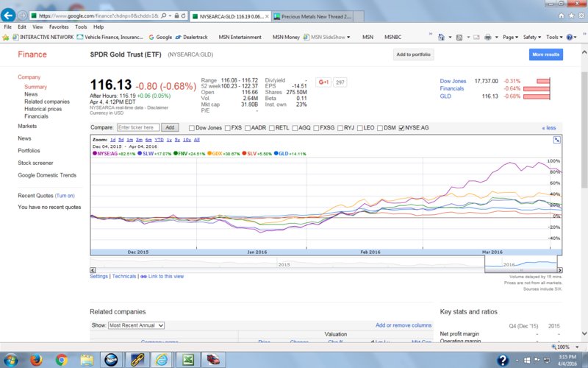The height and width of the screenshot is (368, 588).
Task: Click the blue Help icon in command bar
Action: (570, 38)
